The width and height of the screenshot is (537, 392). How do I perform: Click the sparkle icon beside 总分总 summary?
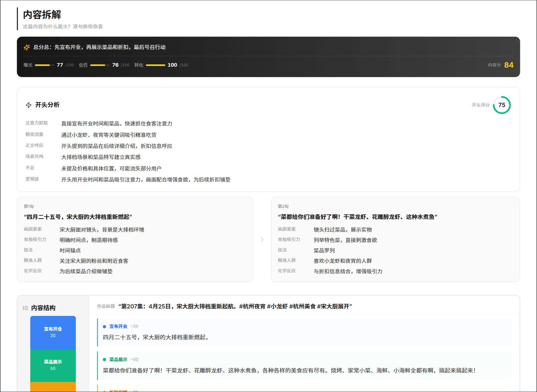27,47
